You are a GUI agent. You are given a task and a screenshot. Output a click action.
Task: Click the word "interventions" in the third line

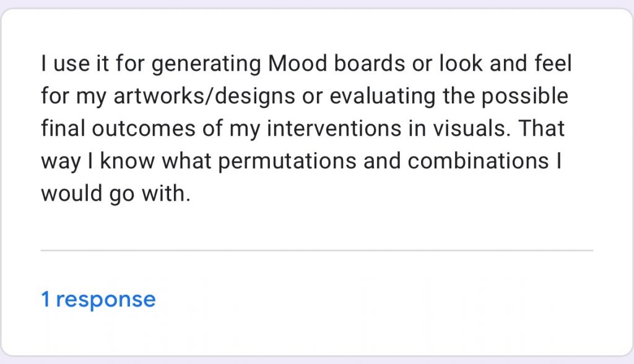[x=334, y=129]
